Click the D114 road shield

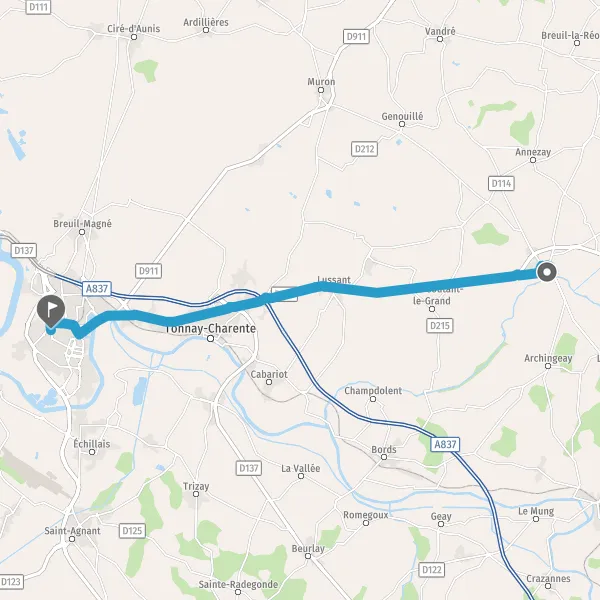pos(501,184)
